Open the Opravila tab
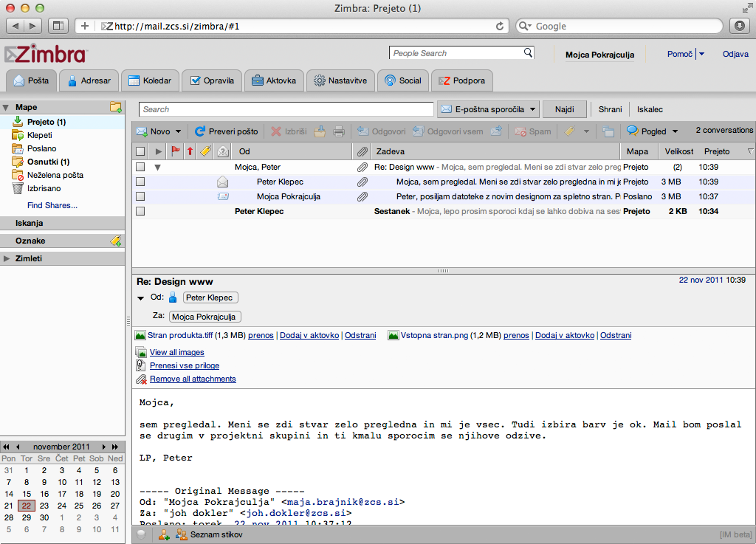This screenshot has height=544, width=756. 212,80
